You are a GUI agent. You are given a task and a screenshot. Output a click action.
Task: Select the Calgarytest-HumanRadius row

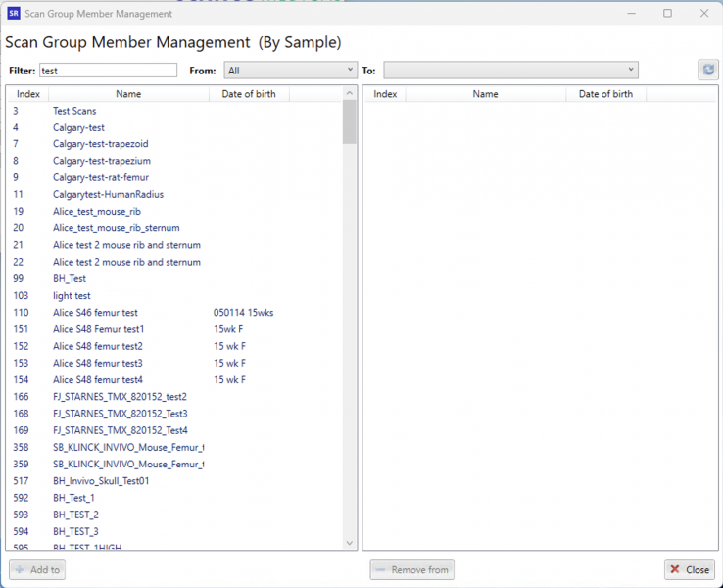pos(175,195)
